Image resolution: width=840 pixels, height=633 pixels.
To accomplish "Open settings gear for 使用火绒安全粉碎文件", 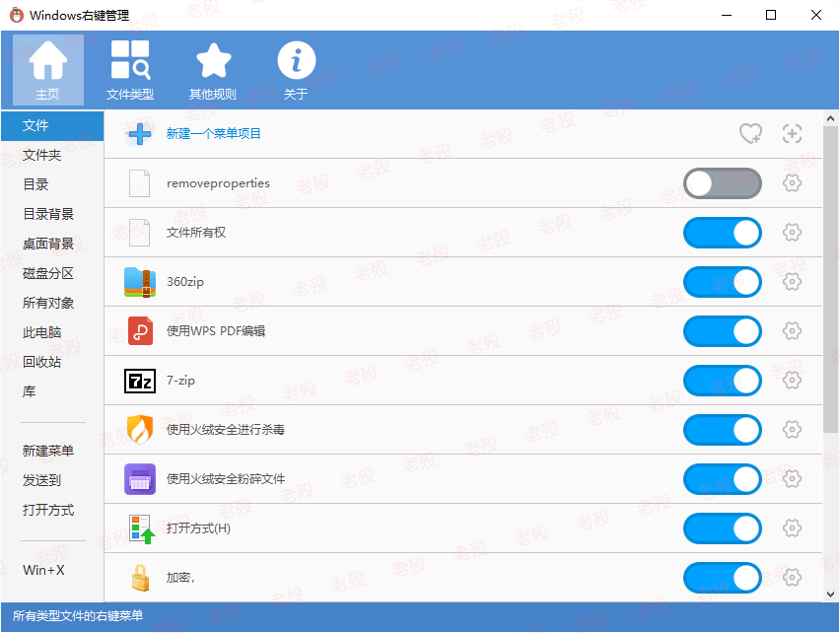I will click(x=792, y=479).
